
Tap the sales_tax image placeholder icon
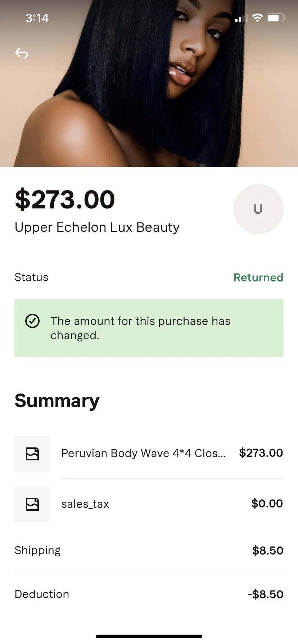pos(32,504)
